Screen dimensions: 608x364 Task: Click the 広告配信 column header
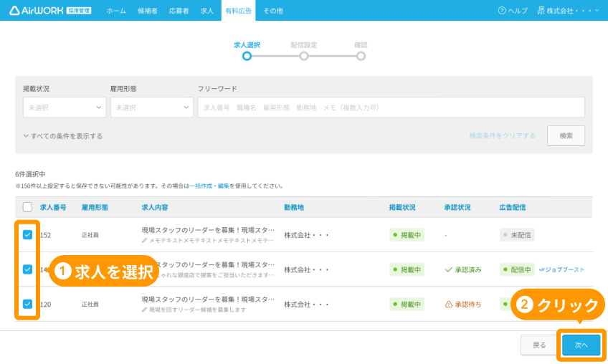click(512, 207)
